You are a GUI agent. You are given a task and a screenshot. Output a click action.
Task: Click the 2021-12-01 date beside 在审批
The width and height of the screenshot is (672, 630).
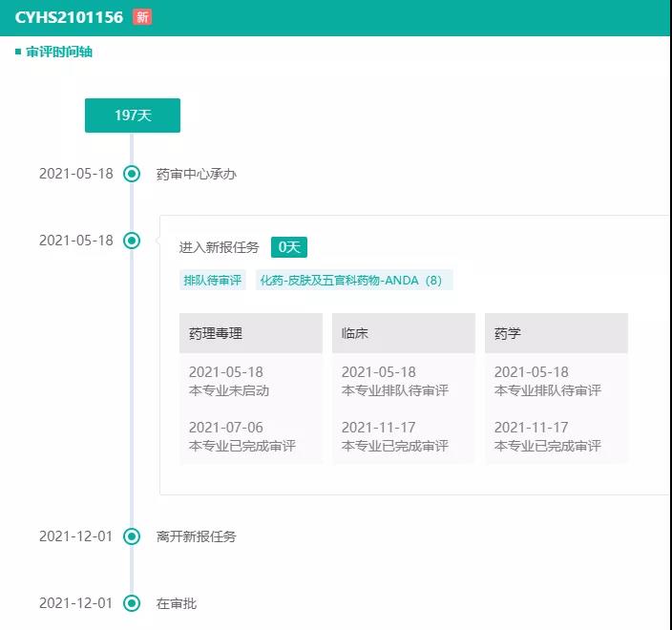tap(75, 603)
